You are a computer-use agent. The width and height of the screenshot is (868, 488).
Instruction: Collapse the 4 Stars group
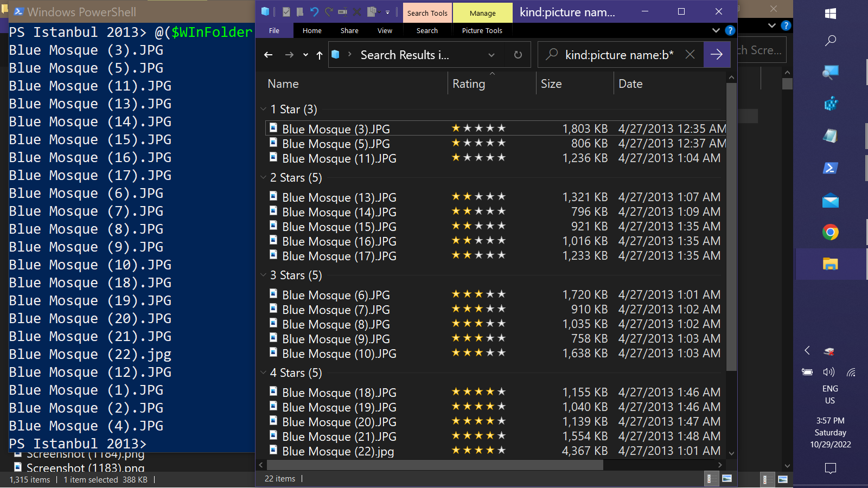264,373
